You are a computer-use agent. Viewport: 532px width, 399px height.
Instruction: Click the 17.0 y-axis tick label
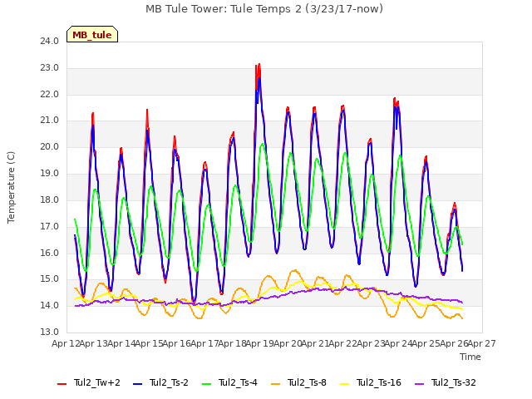(x=50, y=226)
